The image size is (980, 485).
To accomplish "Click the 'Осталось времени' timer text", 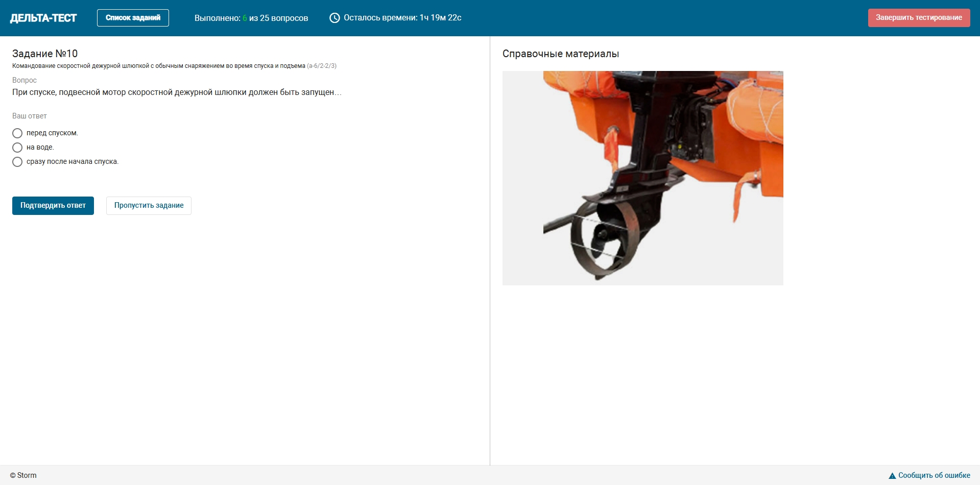I will click(x=402, y=18).
